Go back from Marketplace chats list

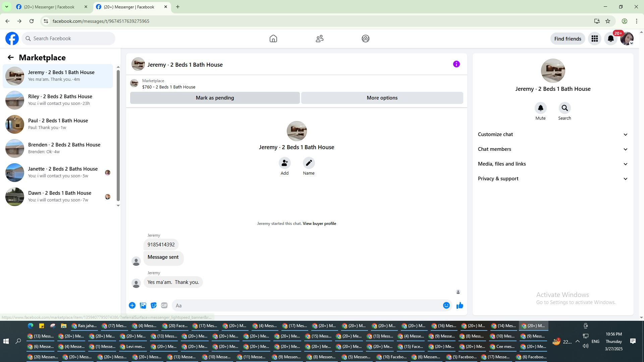(x=11, y=58)
